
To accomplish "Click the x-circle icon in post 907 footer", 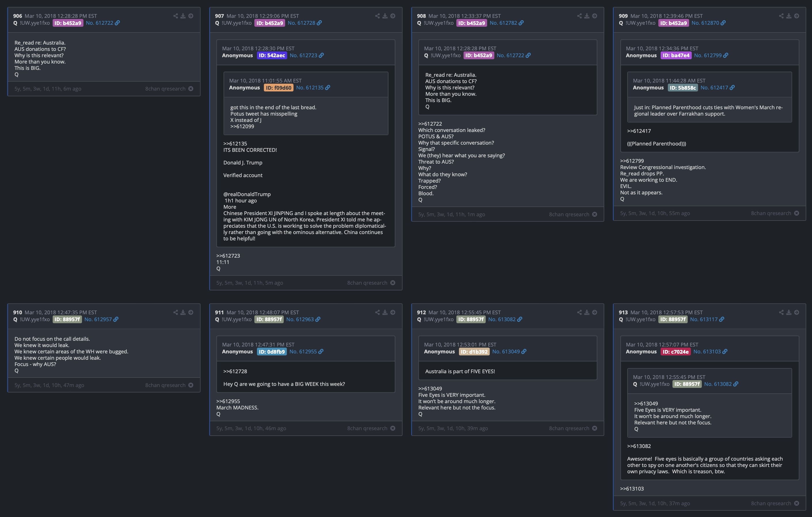I will coord(393,283).
